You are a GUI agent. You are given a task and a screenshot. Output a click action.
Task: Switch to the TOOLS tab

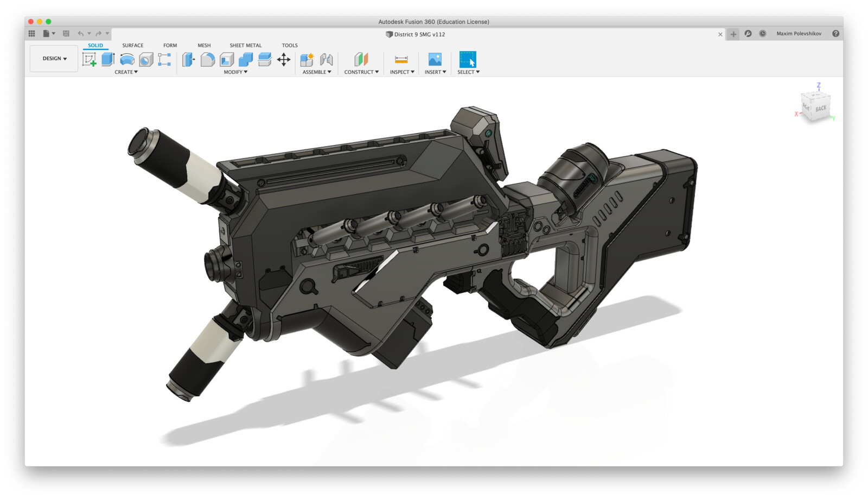tap(290, 46)
